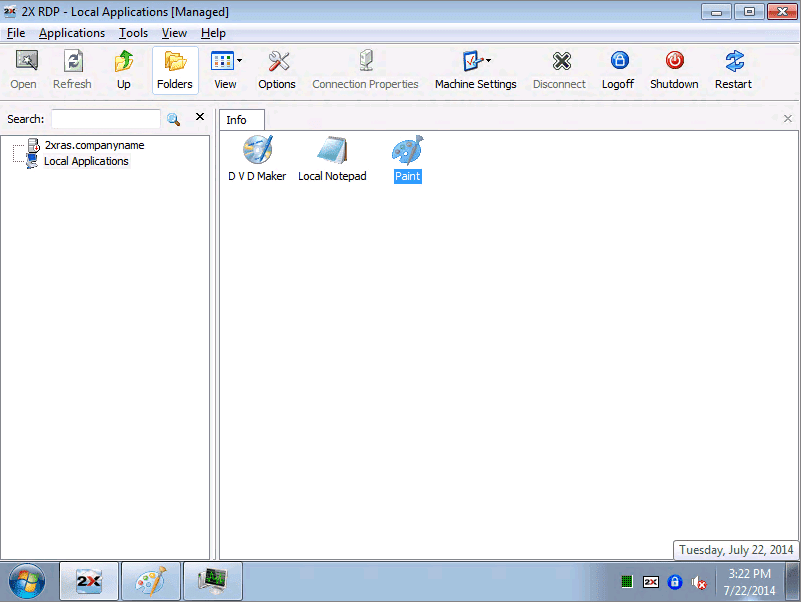Open the monitor application in the taskbar

point(213,581)
